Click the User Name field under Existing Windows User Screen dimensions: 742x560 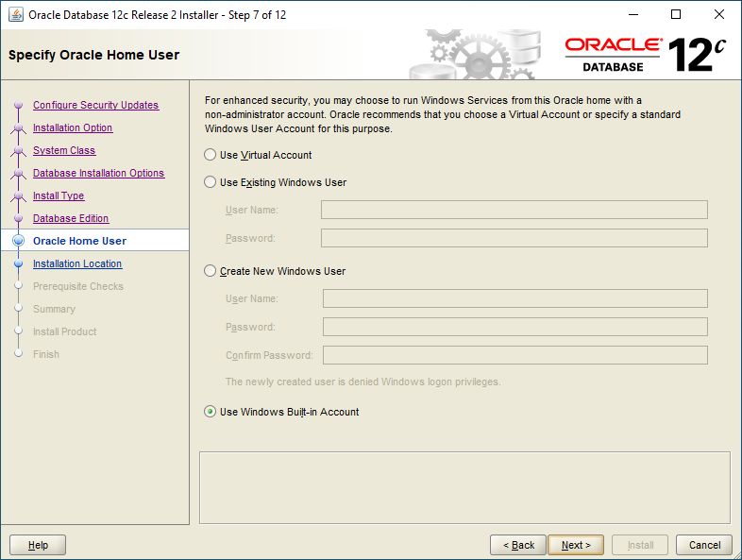pyautogui.click(x=514, y=210)
